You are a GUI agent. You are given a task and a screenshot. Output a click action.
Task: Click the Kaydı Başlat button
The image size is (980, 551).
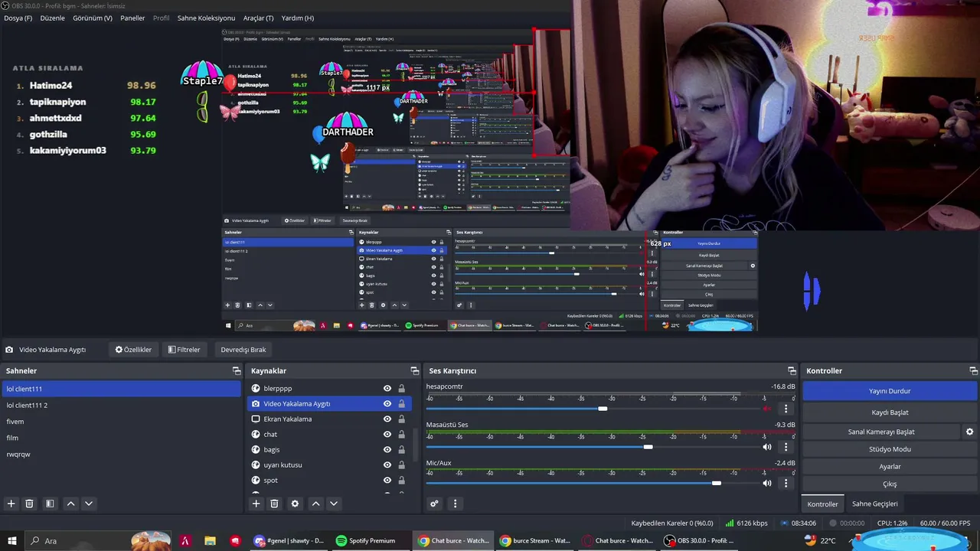tap(890, 412)
